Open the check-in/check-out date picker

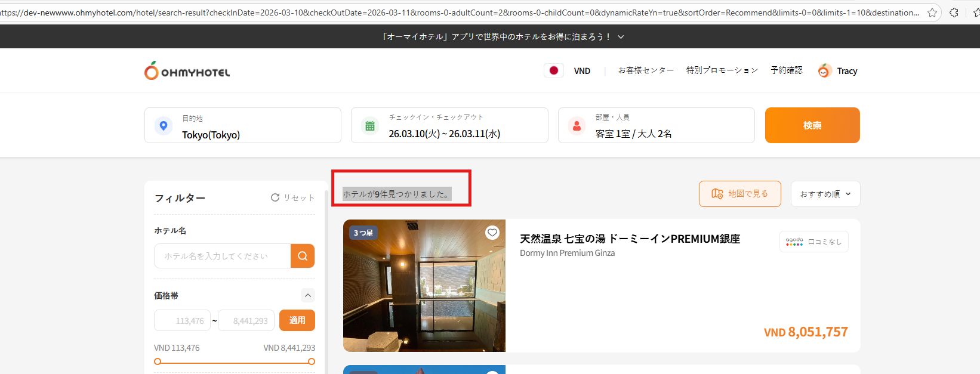(x=449, y=125)
